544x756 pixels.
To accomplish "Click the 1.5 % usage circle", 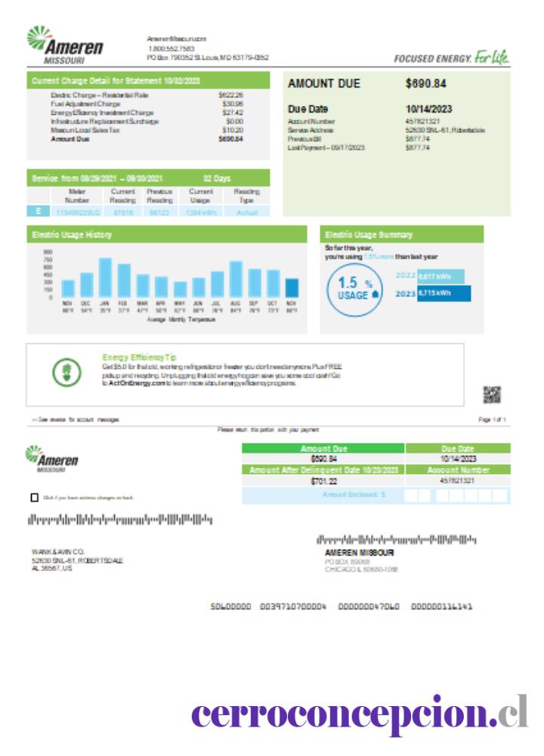I will click(354, 290).
